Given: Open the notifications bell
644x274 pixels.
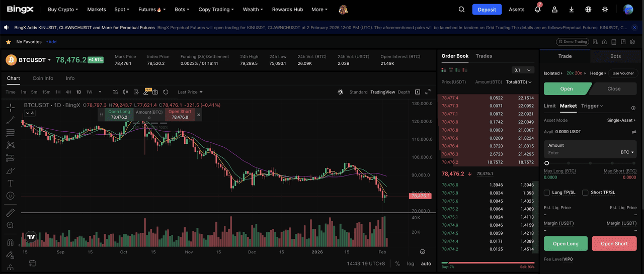Looking at the screenshot, I should (x=537, y=10).
